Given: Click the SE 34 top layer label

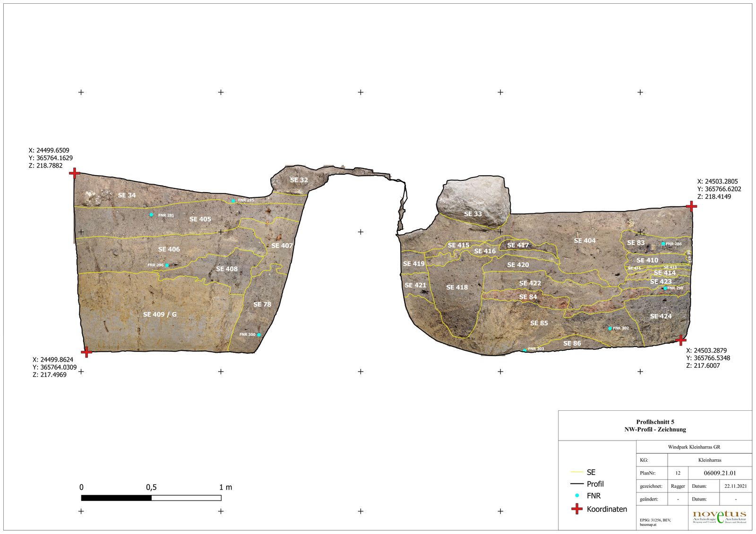Looking at the screenshot, I should 127,195.
